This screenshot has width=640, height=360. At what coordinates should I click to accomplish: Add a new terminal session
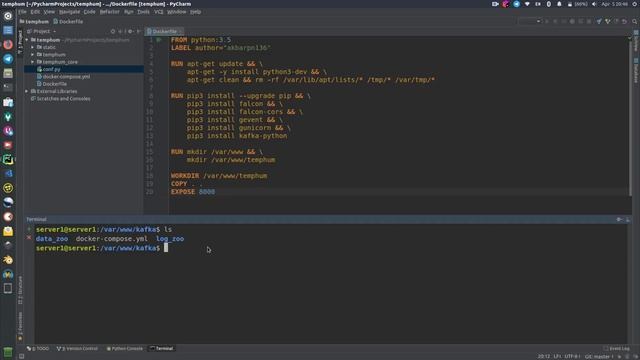(x=29, y=229)
